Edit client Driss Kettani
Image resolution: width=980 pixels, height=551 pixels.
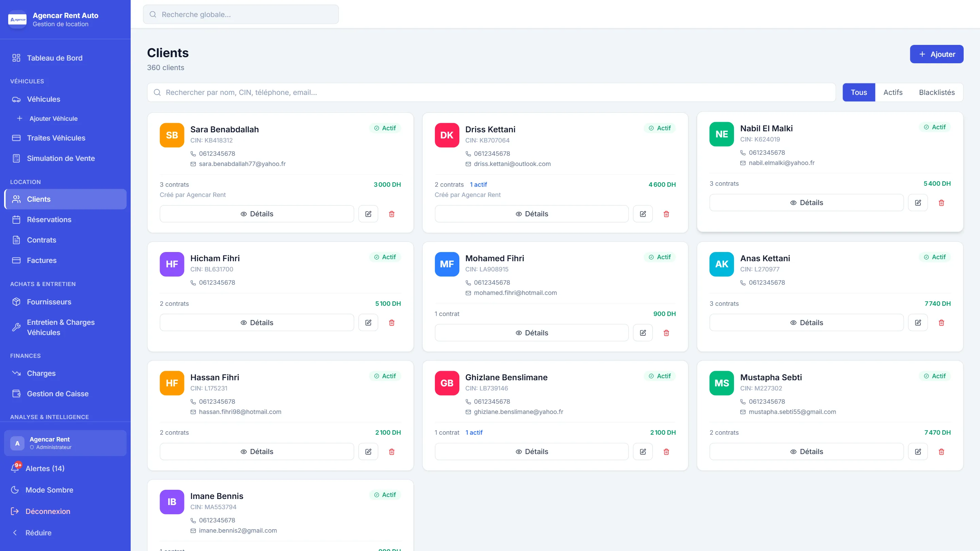click(x=643, y=214)
